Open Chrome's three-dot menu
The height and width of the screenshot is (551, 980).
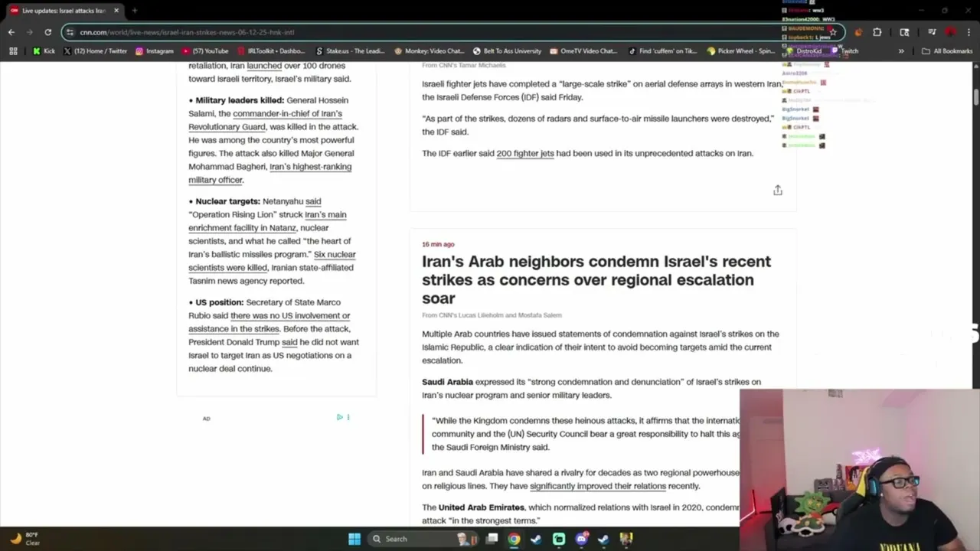click(x=968, y=32)
